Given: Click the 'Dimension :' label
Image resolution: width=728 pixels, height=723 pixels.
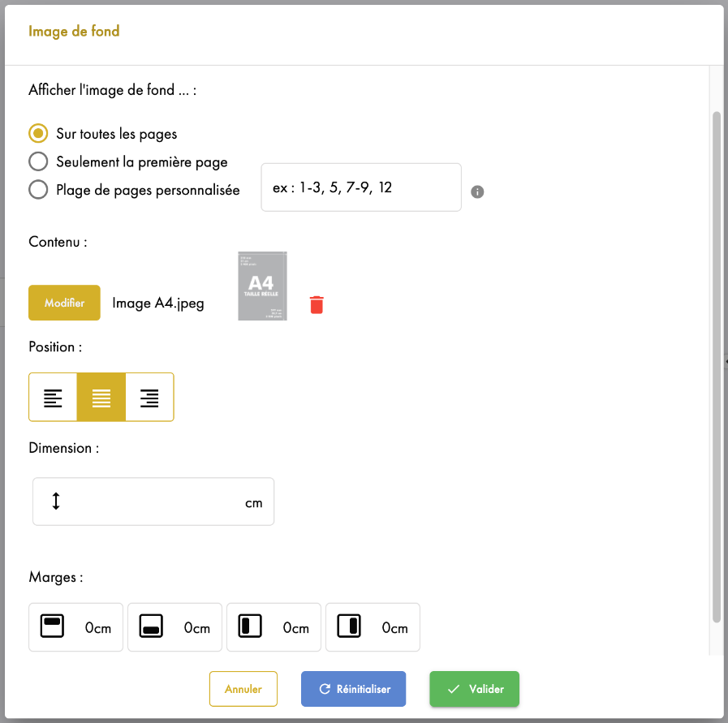Looking at the screenshot, I should [x=63, y=448].
